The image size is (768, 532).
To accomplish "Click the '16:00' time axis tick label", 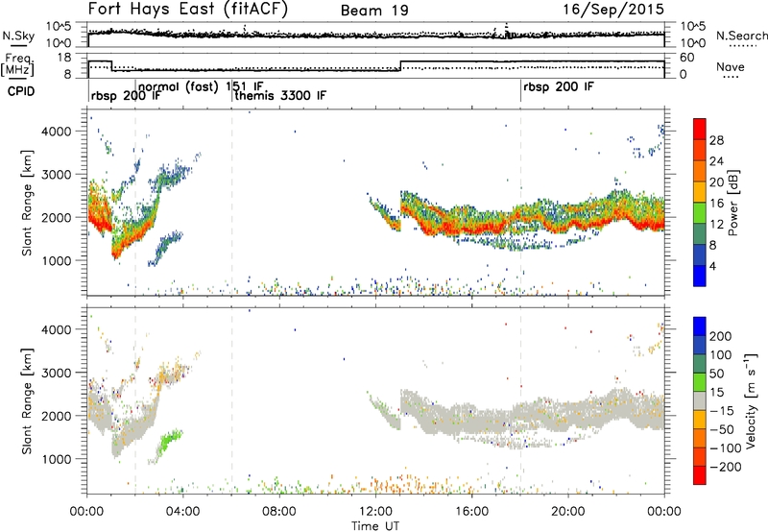I will point(472,511).
